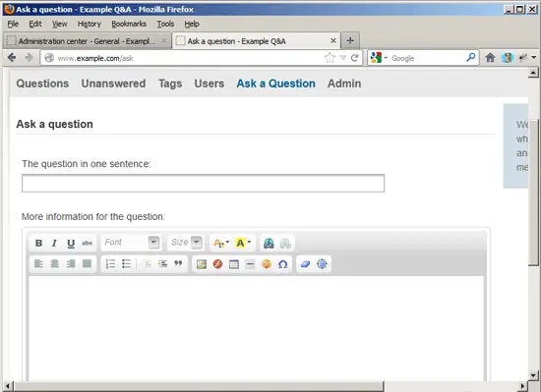Align text left
Viewport: 541px width, 392px height.
coord(38,264)
